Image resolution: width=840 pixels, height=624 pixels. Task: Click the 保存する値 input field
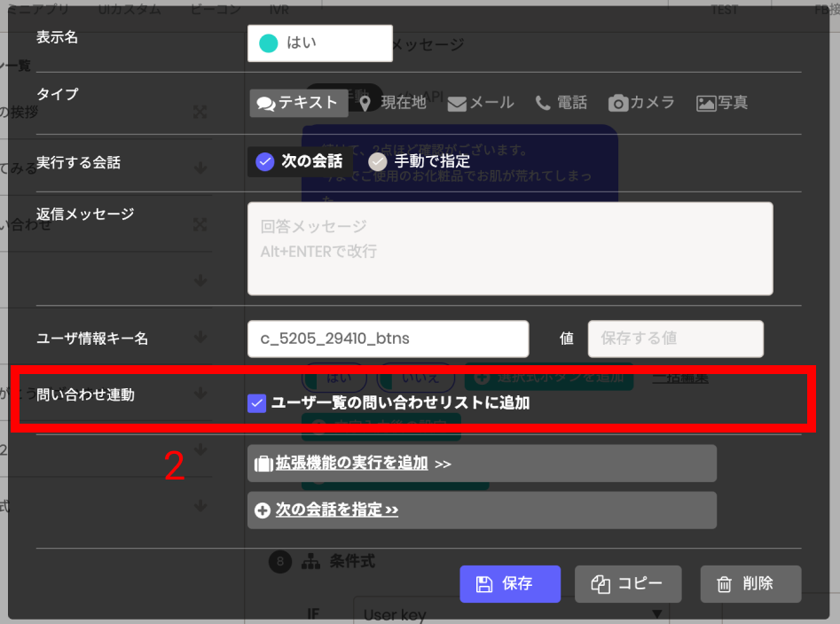pos(676,339)
